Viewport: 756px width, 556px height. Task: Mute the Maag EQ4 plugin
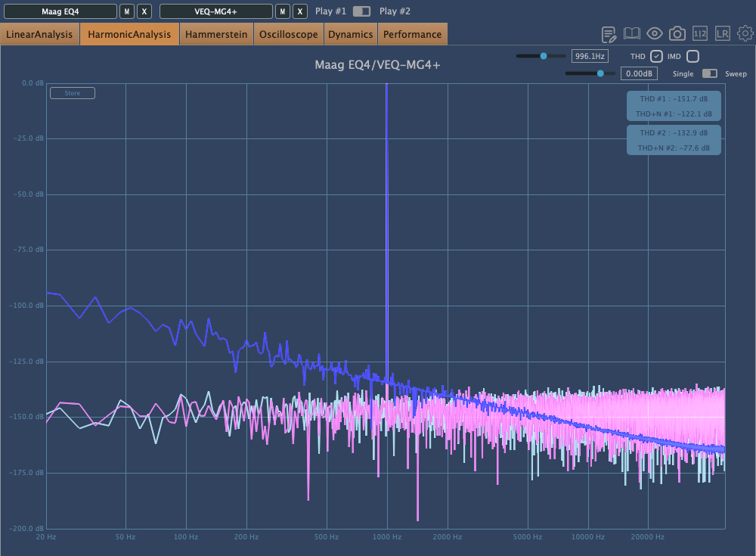point(127,11)
